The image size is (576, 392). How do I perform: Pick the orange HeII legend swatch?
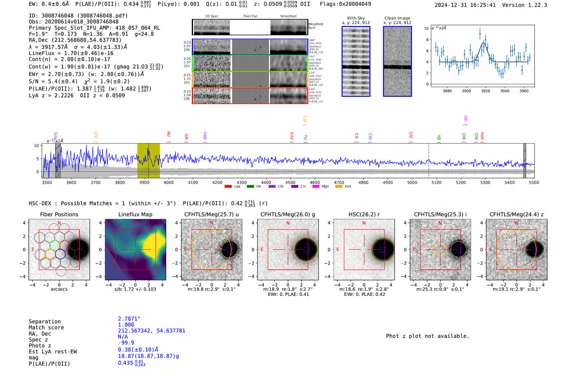click(x=339, y=187)
